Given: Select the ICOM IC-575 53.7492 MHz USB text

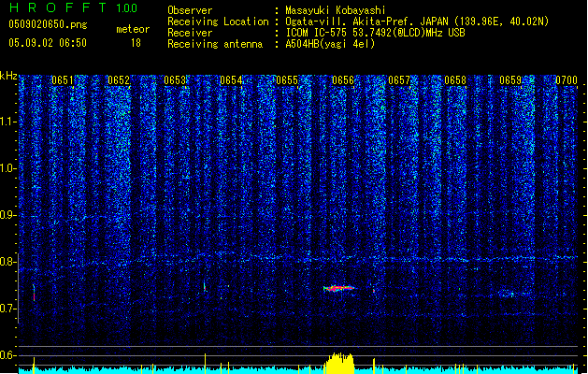Looking at the screenshot, I should click(375, 33).
